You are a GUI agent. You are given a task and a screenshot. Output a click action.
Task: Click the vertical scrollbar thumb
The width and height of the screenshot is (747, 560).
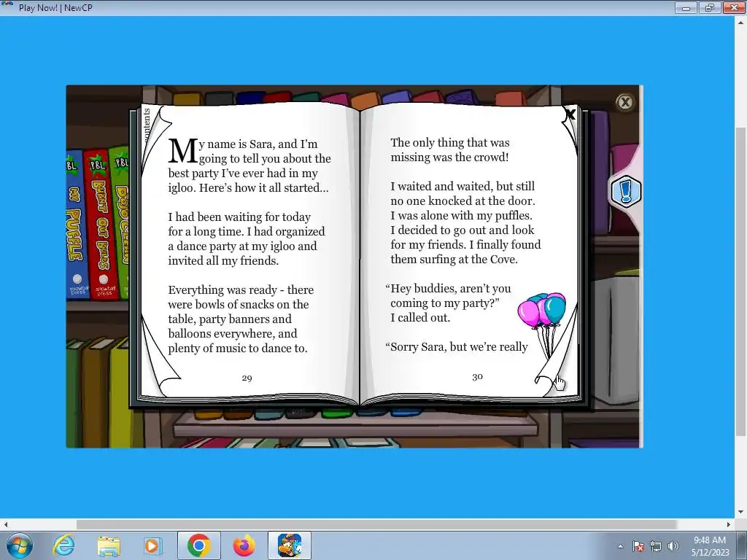tap(741, 281)
